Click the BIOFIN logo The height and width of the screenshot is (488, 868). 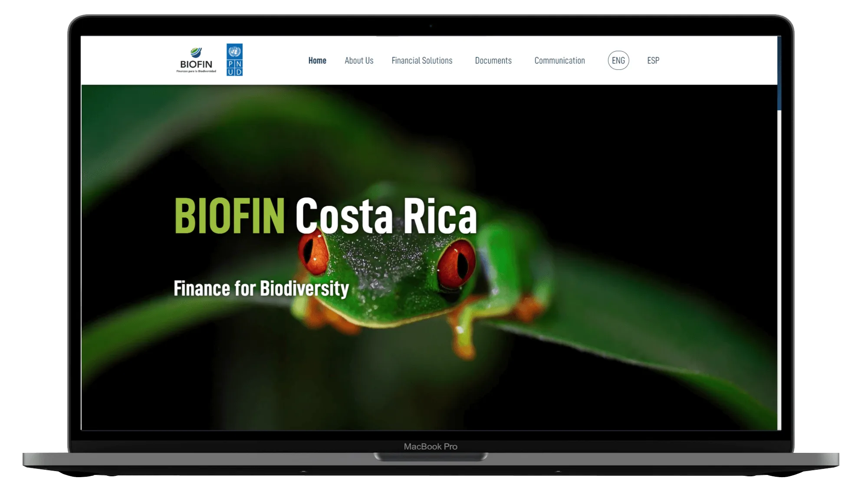point(196,60)
